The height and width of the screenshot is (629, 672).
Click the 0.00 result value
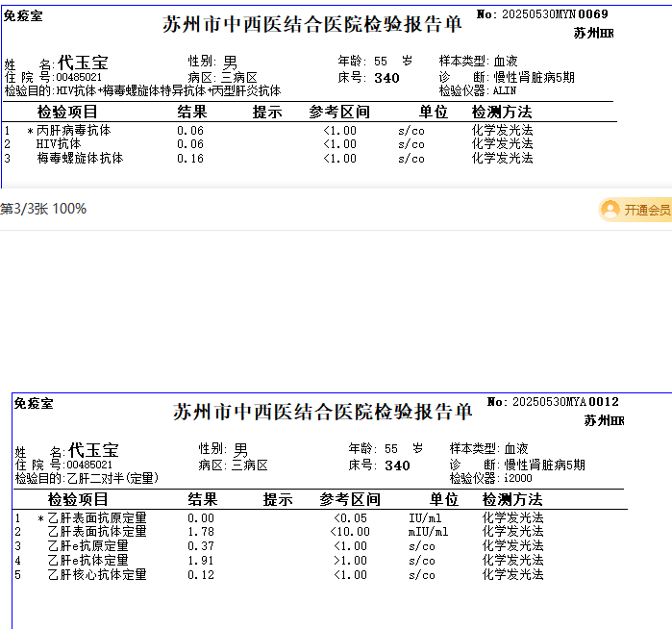tap(201, 518)
